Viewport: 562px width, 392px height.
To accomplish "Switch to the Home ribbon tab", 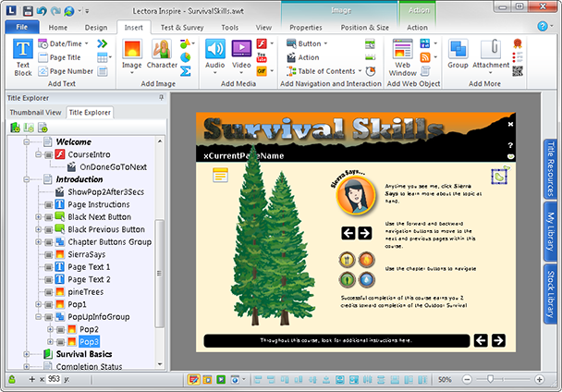I will click(57, 27).
